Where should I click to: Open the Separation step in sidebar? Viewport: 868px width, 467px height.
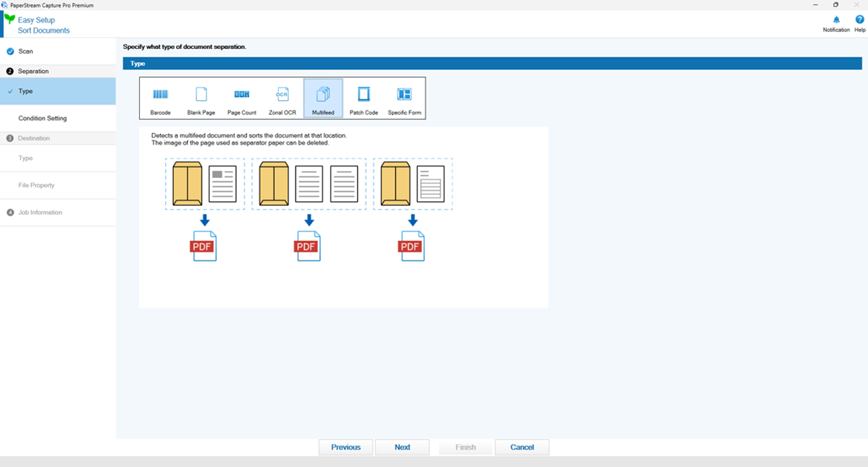[33, 71]
